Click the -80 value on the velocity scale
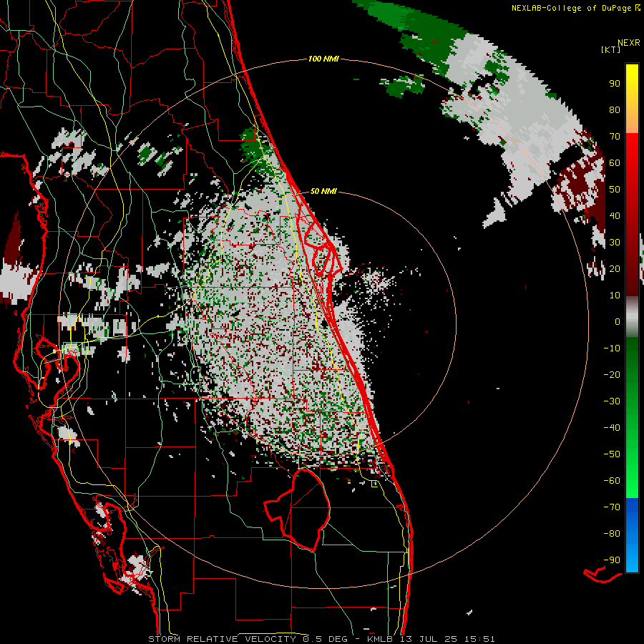The image size is (644, 644). (612, 534)
